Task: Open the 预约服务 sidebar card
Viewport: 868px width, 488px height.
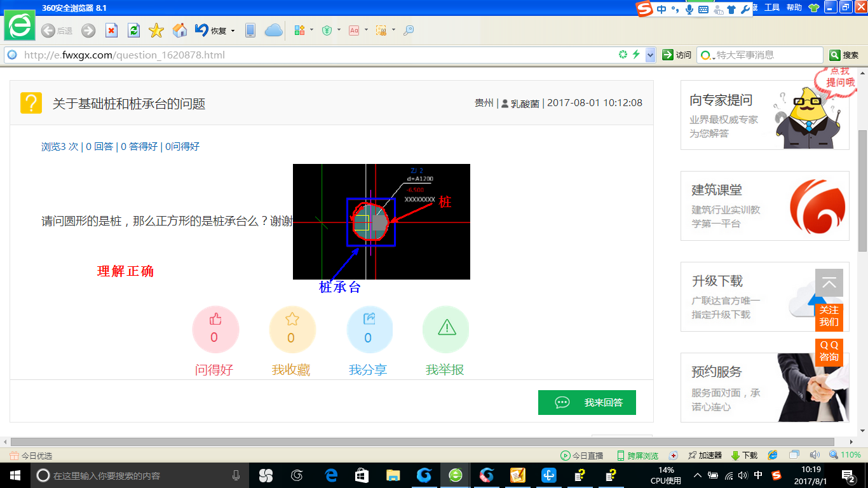Action: coord(764,388)
